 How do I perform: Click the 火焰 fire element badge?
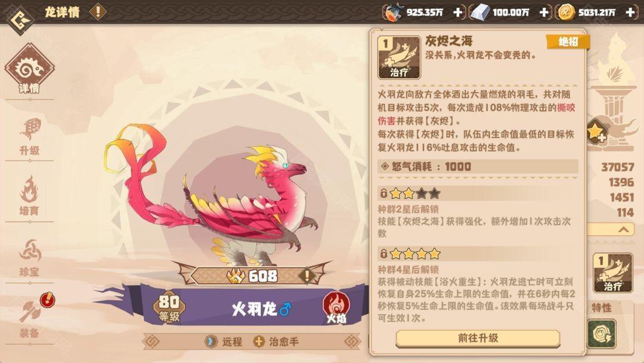pyautogui.click(x=336, y=308)
